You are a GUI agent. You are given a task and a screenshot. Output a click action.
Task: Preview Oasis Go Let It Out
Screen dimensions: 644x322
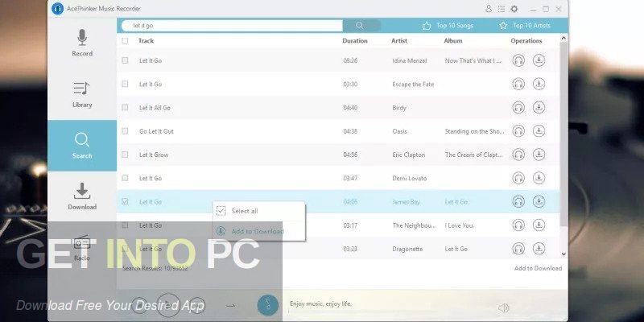(x=518, y=131)
